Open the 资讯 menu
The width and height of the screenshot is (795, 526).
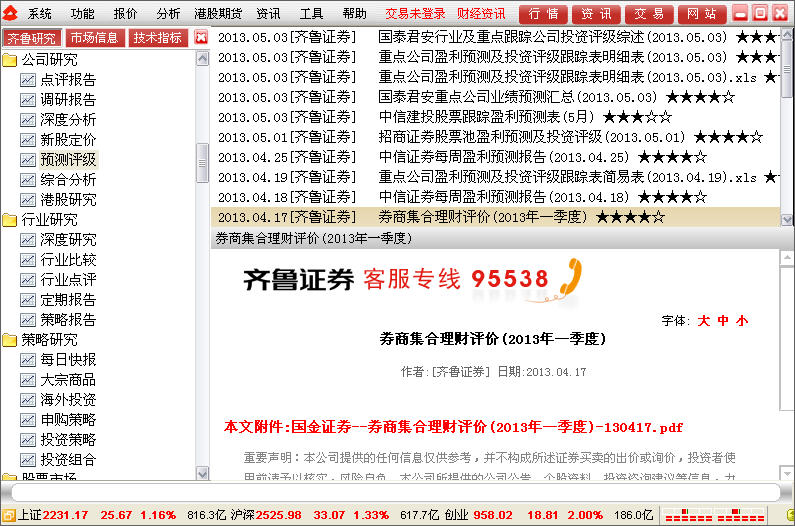pos(268,14)
